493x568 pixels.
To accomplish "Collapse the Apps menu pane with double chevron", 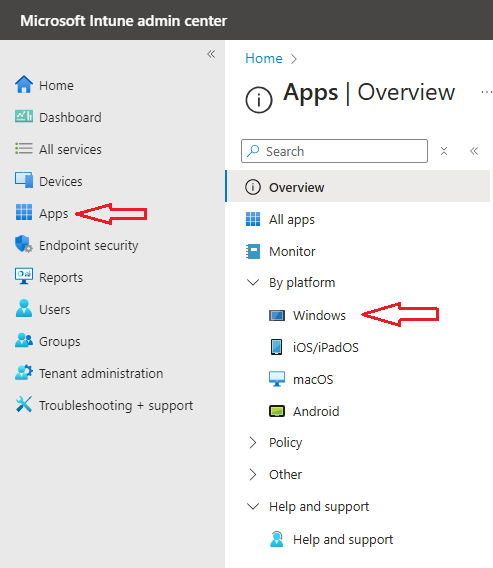I will 474,151.
